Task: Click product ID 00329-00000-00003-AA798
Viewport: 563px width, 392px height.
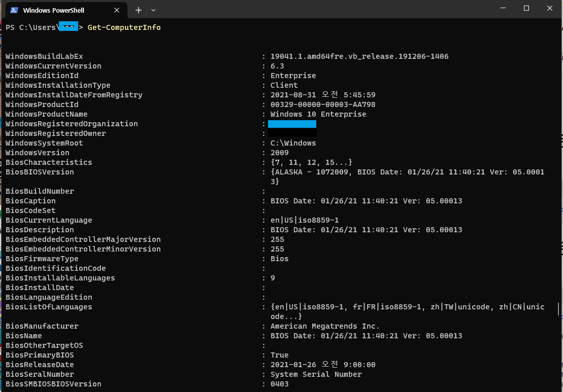Action: pyautogui.click(x=323, y=105)
